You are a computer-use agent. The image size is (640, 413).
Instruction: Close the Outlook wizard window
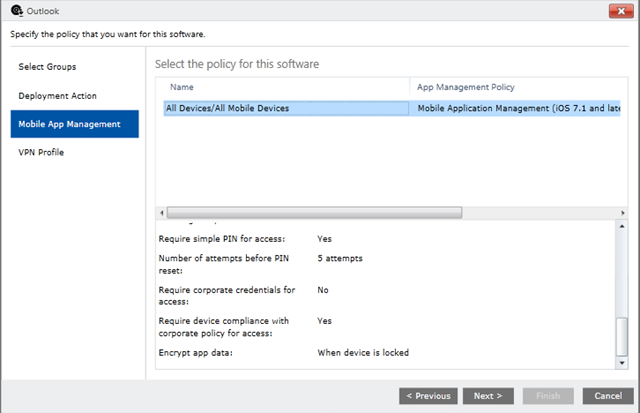tap(621, 11)
